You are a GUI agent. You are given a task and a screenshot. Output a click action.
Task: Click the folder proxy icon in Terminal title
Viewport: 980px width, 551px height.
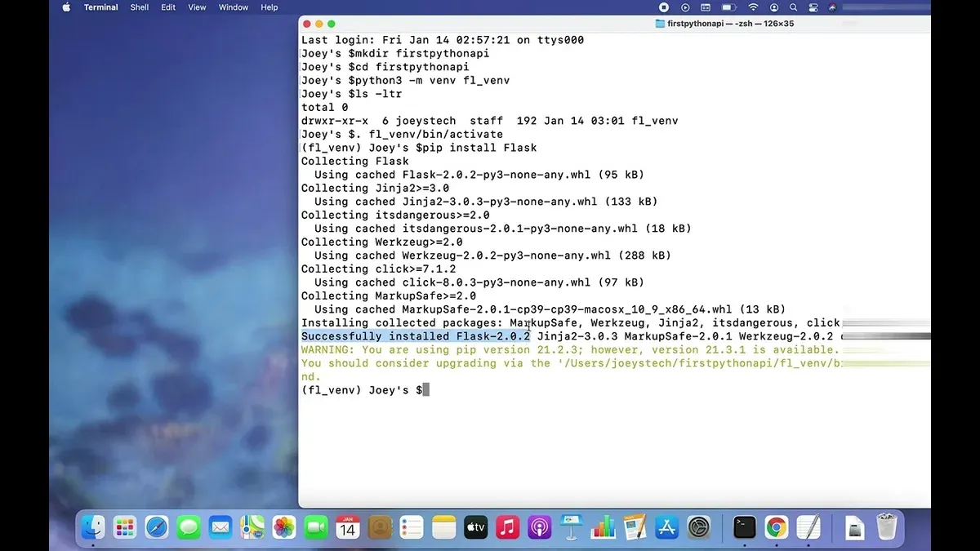(661, 24)
